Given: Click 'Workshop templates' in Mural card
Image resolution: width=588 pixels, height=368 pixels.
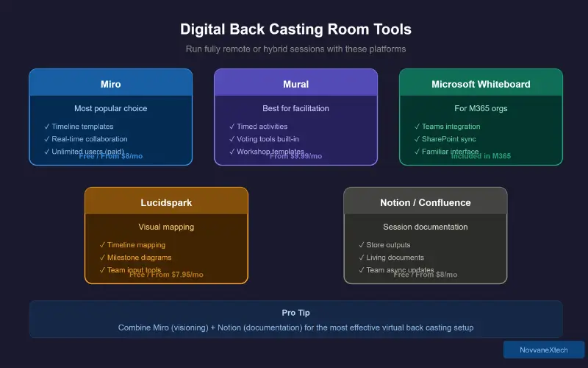Looking at the screenshot, I should click(x=270, y=151).
